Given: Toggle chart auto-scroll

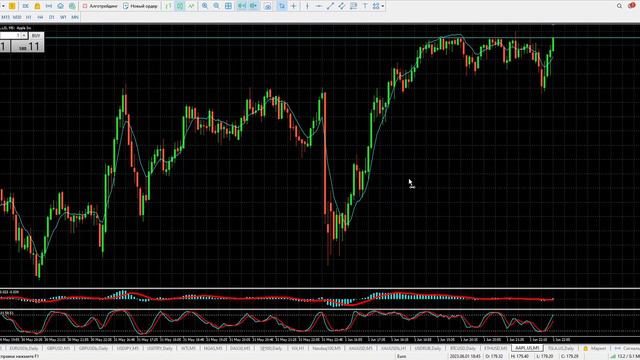Looking at the screenshot, I should tap(242, 6).
